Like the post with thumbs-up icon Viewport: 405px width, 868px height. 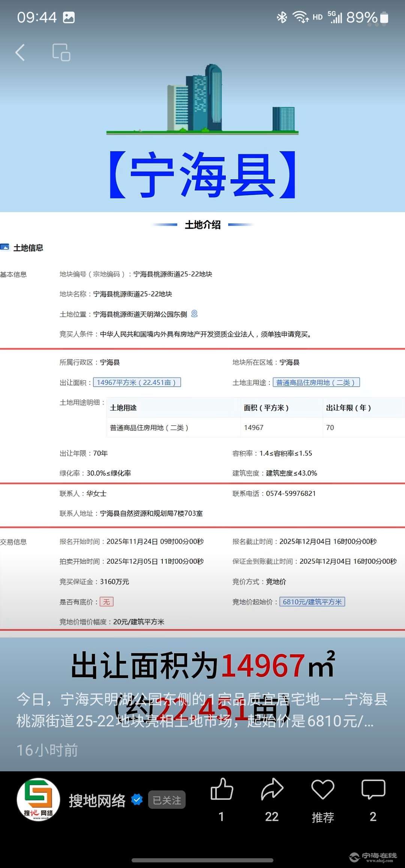pyautogui.click(x=222, y=789)
